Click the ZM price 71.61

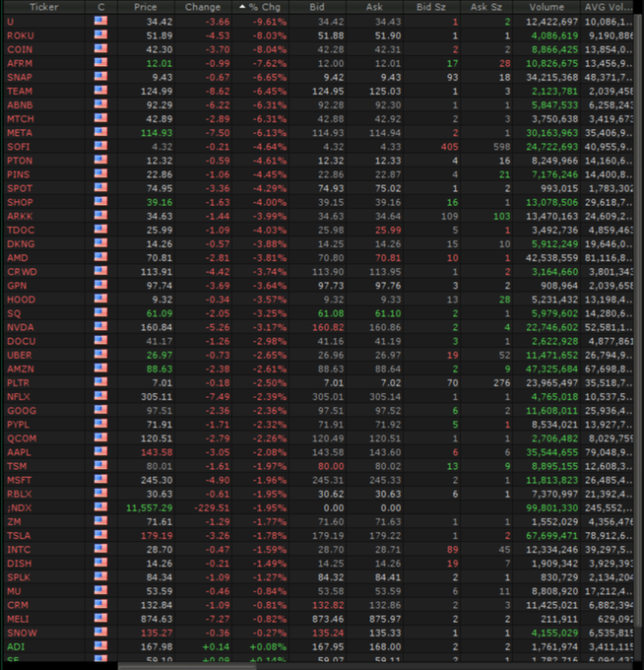coord(160,522)
